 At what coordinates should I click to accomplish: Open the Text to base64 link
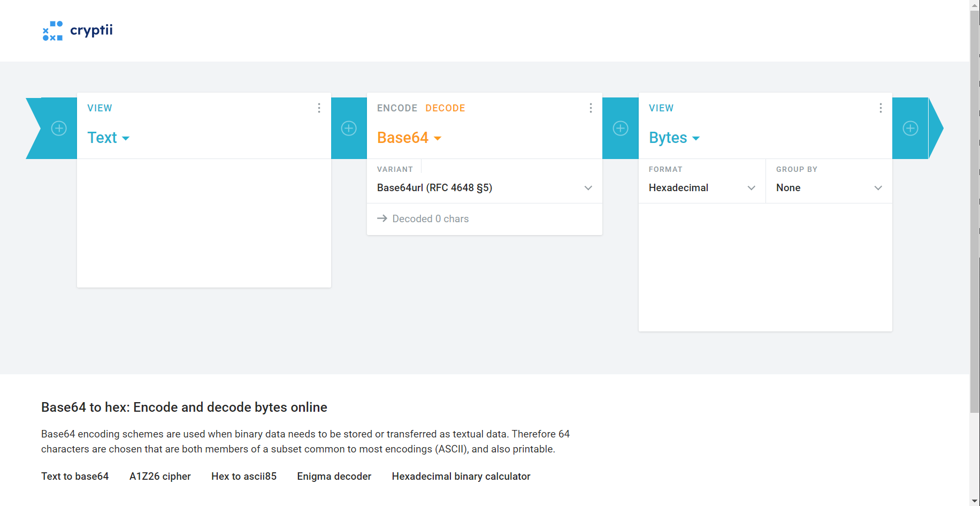click(x=75, y=477)
